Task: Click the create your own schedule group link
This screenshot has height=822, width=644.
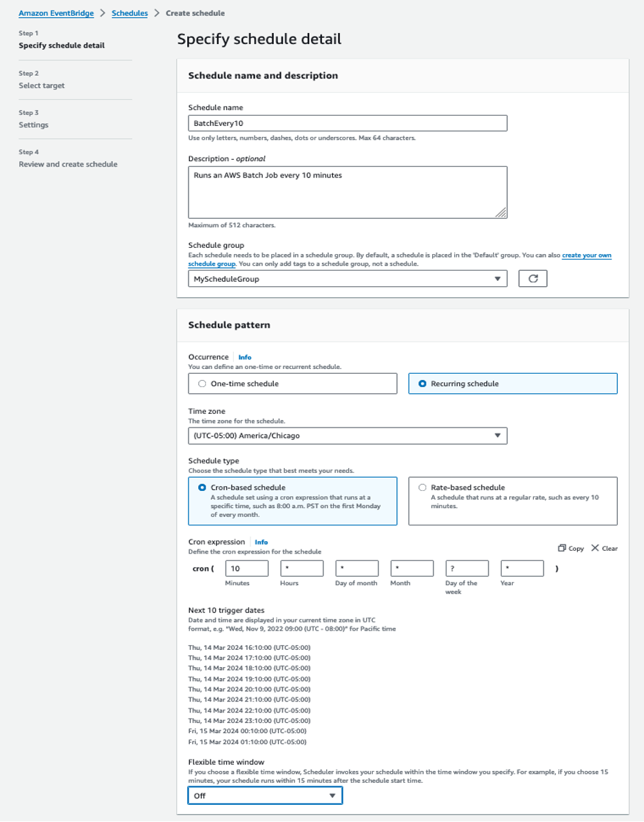Action: click(586, 255)
